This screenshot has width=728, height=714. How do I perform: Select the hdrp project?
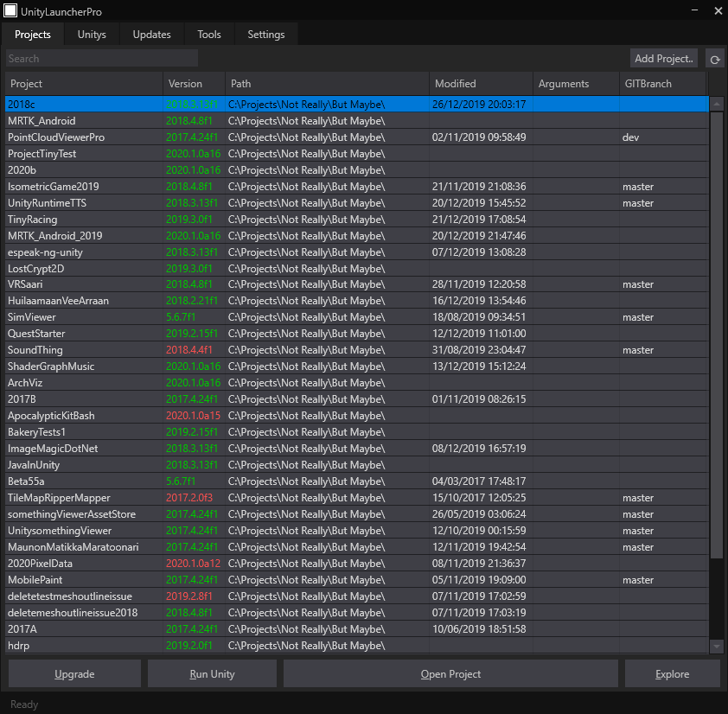tap(356, 646)
